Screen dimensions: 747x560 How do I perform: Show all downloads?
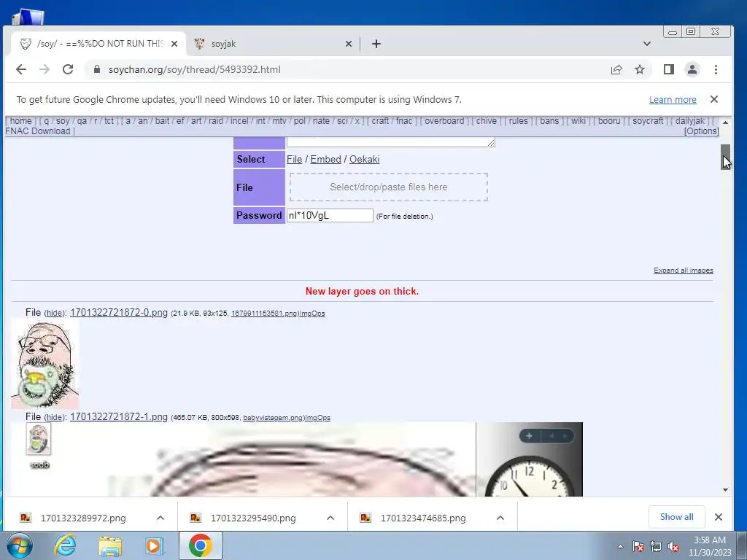click(x=676, y=517)
